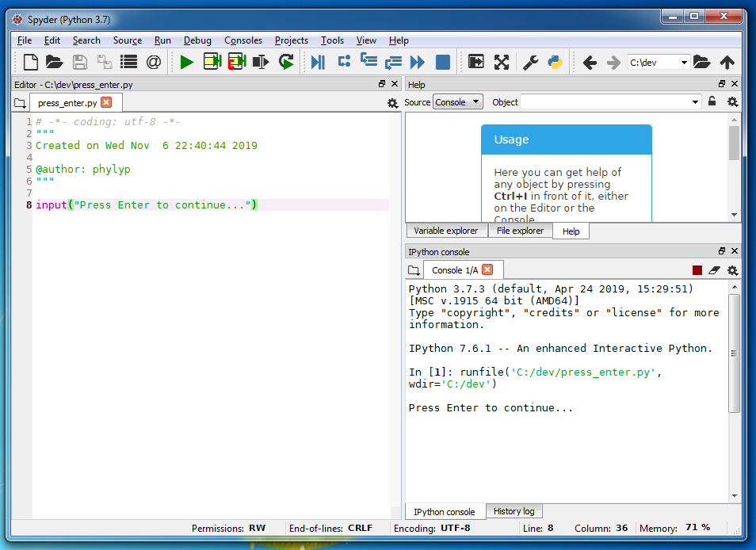The image size is (756, 550).
Task: Open the Tools menu
Action: [x=332, y=40]
